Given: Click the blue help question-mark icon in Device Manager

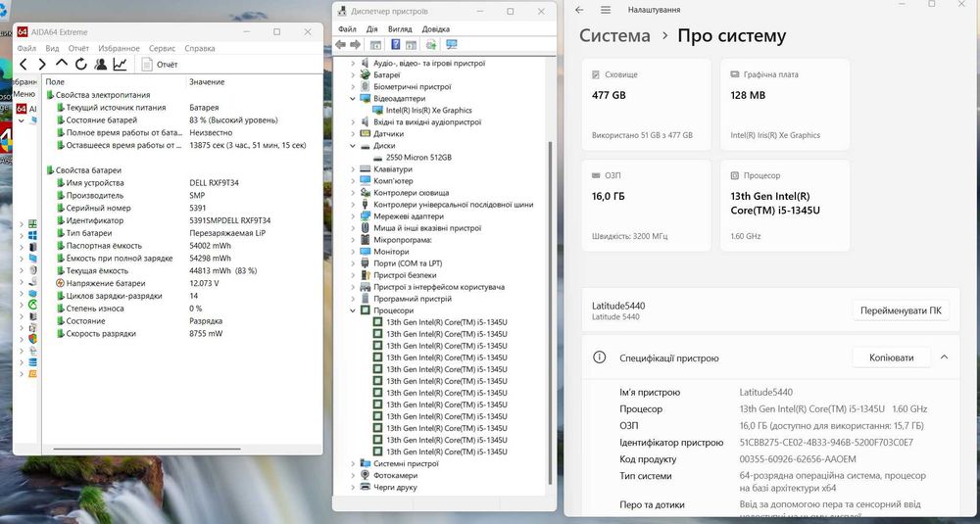Looking at the screenshot, I should [396, 44].
